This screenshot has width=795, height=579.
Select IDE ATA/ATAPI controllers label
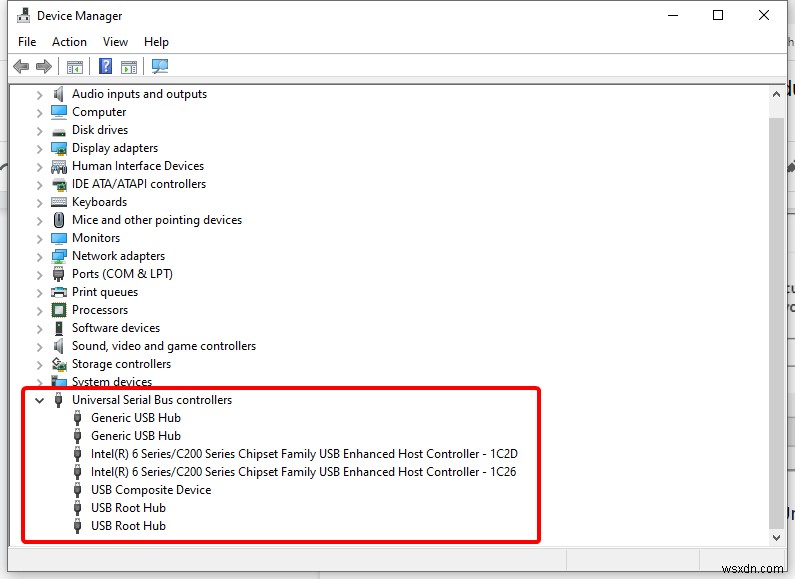139,184
